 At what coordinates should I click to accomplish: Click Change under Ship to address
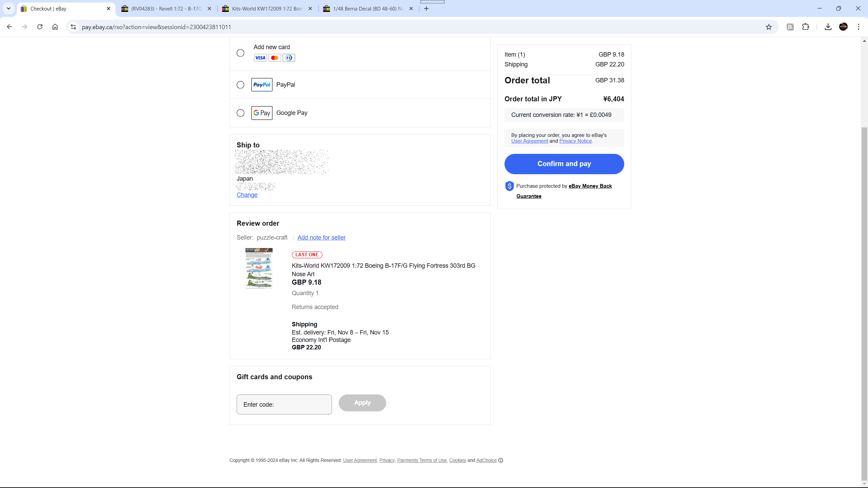[x=247, y=195]
